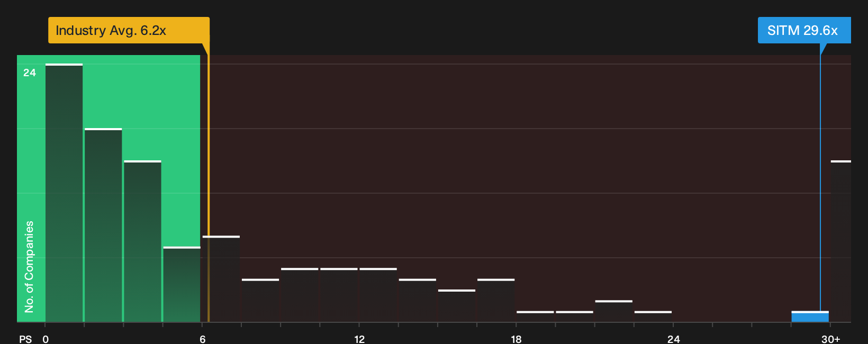The height and width of the screenshot is (344, 868).
Task: Select the short bar ending at PS 24
Action: coord(653,316)
